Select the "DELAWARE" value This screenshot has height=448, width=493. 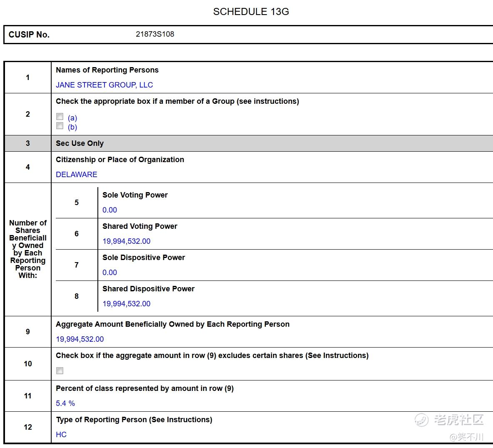click(76, 175)
